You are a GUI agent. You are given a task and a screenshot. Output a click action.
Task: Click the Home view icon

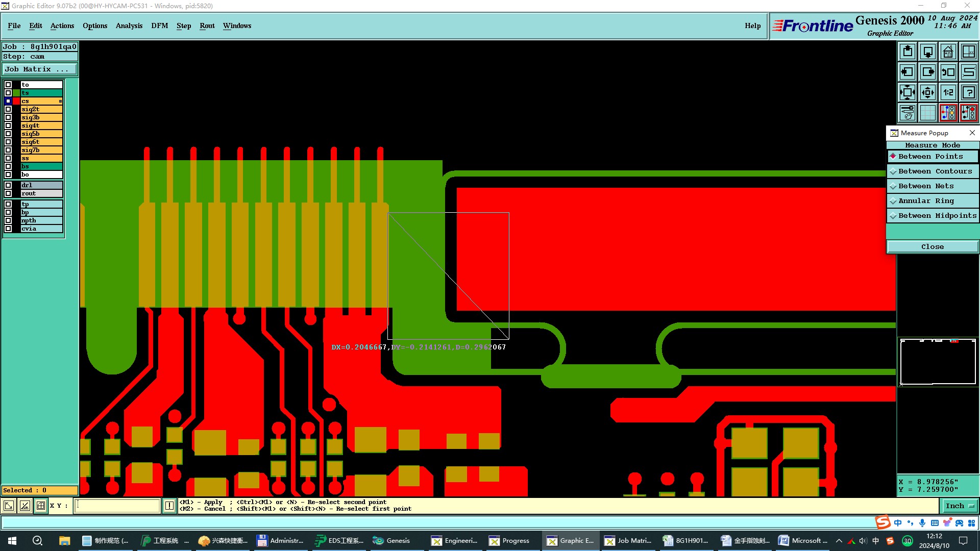[x=948, y=52]
